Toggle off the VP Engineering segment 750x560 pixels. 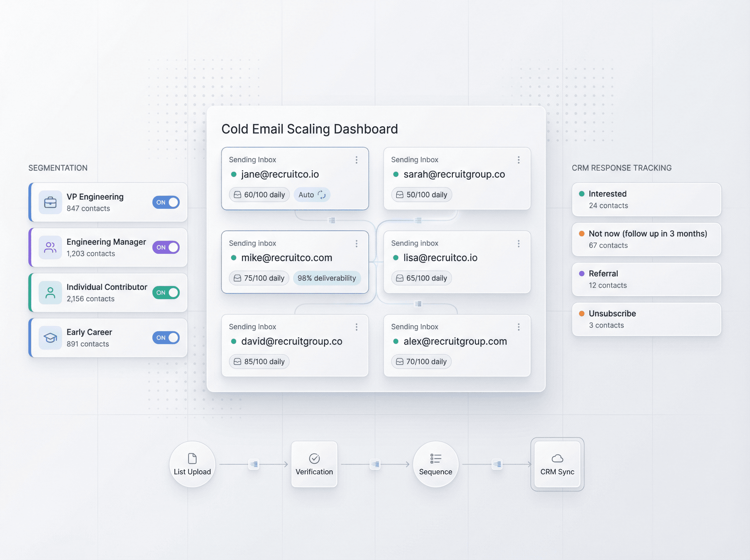point(166,202)
